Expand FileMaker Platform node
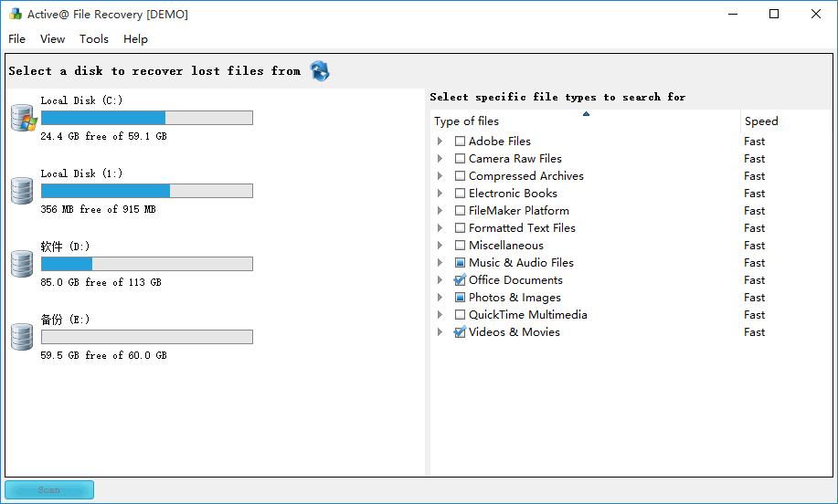The height and width of the screenshot is (504, 838). tap(440, 210)
